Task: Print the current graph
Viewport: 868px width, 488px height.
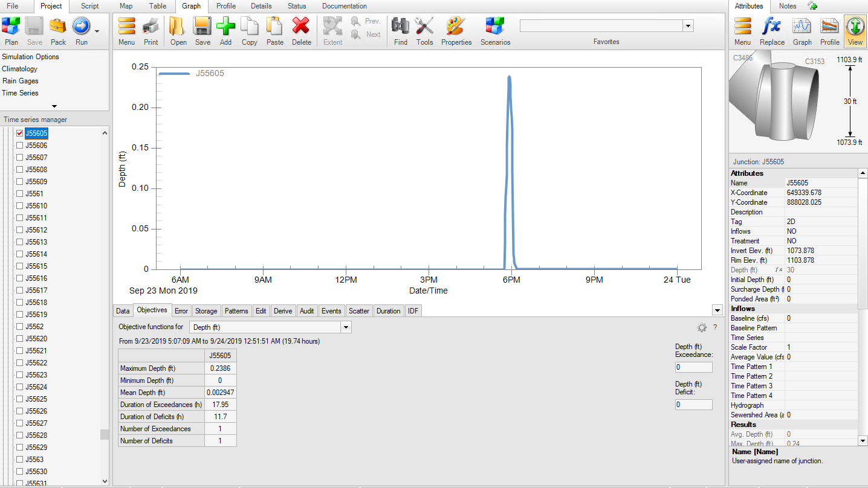Action: [x=150, y=27]
